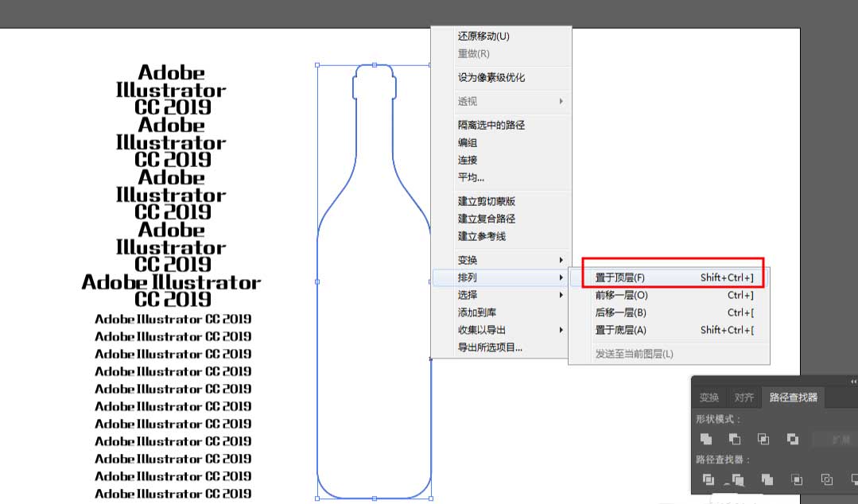Click the bottle's left middle bounding box handle
The image size is (858, 504).
point(317,282)
